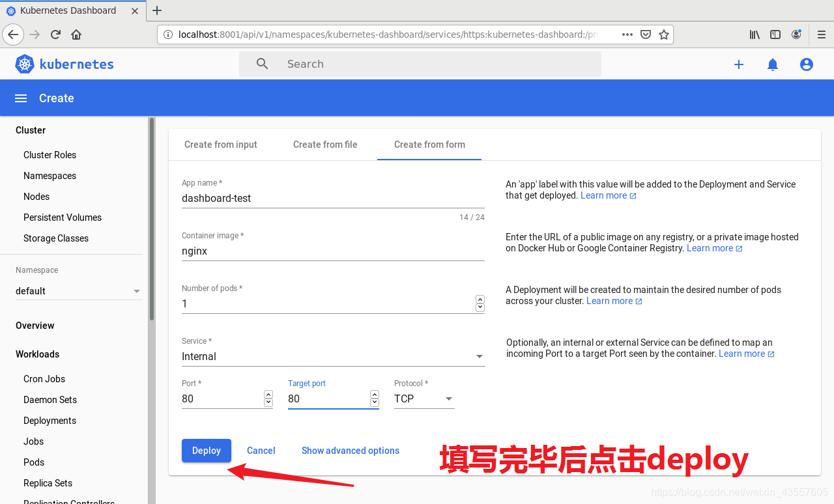
Task: Open Learn more link for Service
Action: tap(747, 354)
